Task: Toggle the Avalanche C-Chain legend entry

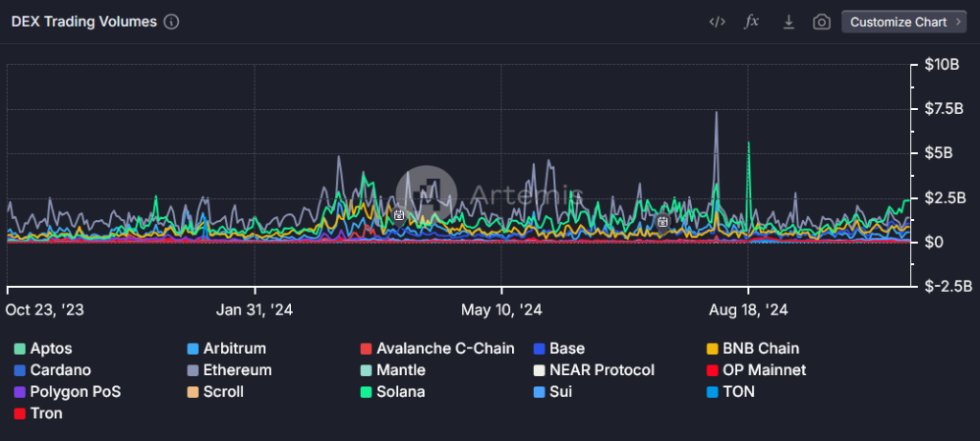Action: tap(437, 348)
